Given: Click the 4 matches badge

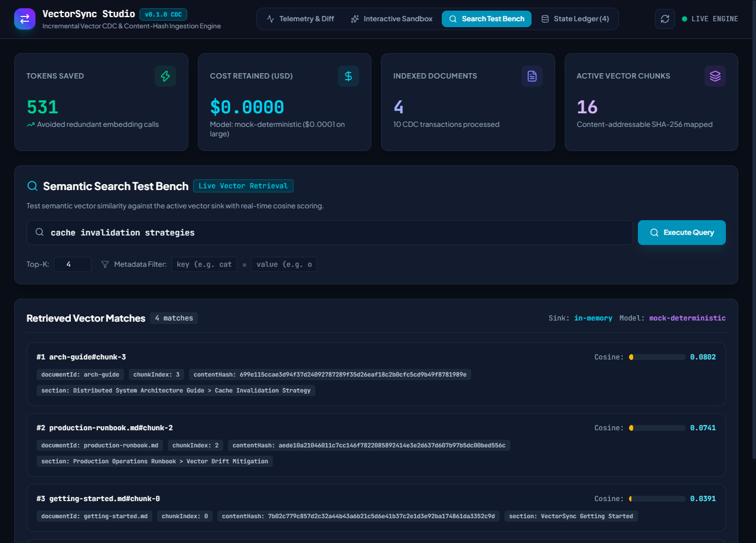Looking at the screenshot, I should click(x=174, y=318).
